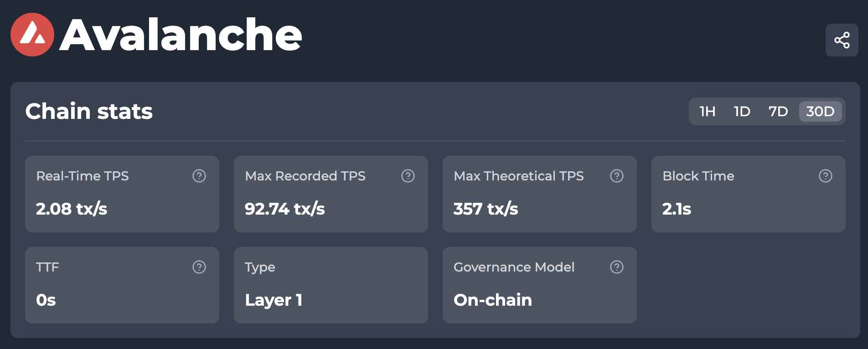Switch time range to 1H
Screen dimensions: 868x349
coord(708,112)
